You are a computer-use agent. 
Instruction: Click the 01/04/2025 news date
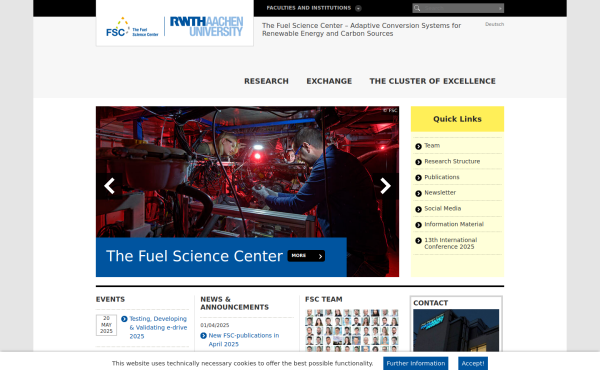click(x=215, y=325)
